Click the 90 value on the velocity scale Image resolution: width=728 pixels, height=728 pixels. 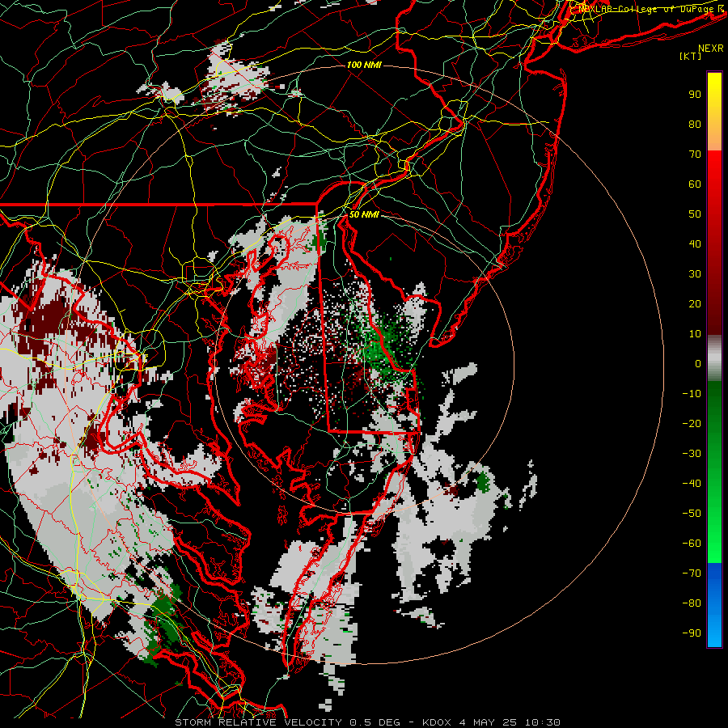[695, 95]
